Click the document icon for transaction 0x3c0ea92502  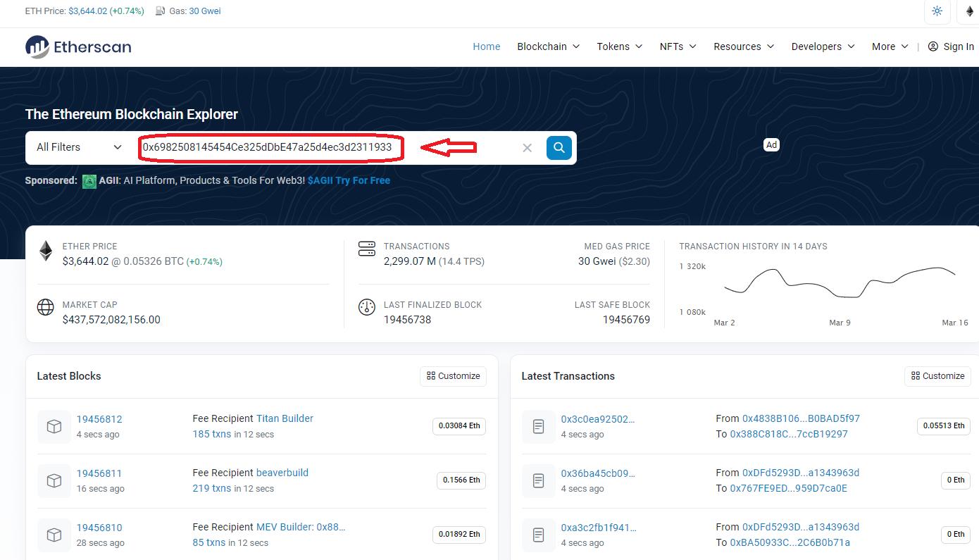pyautogui.click(x=539, y=426)
